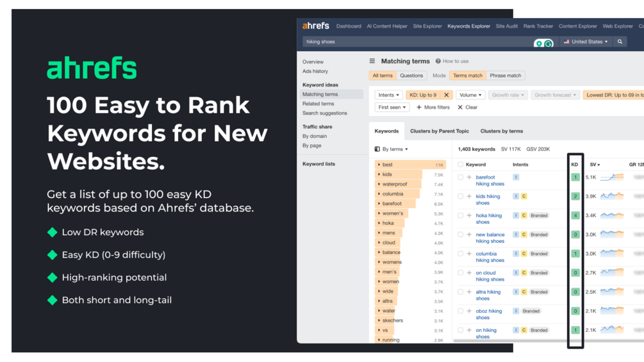Open Site Explorer in the top navigation
Screen dimensions: 644x362
(x=427, y=26)
